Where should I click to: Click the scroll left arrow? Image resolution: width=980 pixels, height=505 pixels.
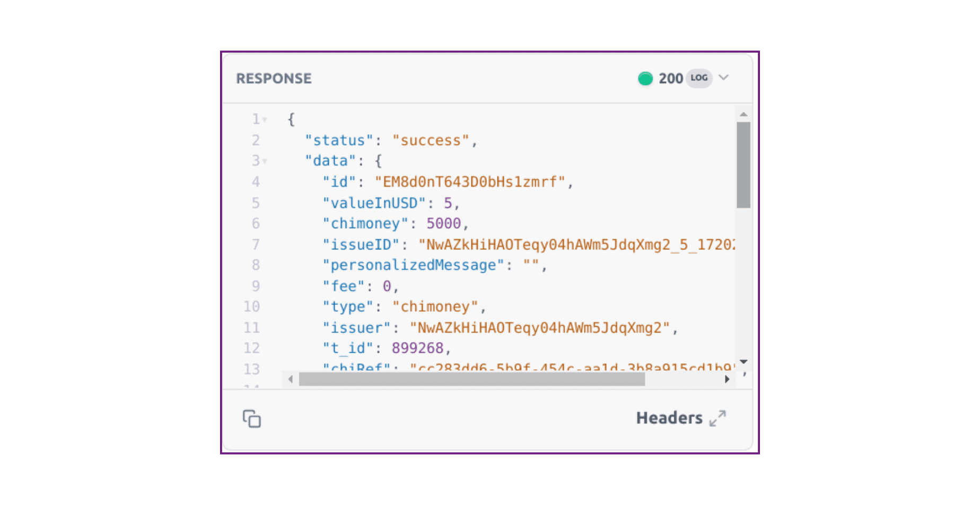290,379
